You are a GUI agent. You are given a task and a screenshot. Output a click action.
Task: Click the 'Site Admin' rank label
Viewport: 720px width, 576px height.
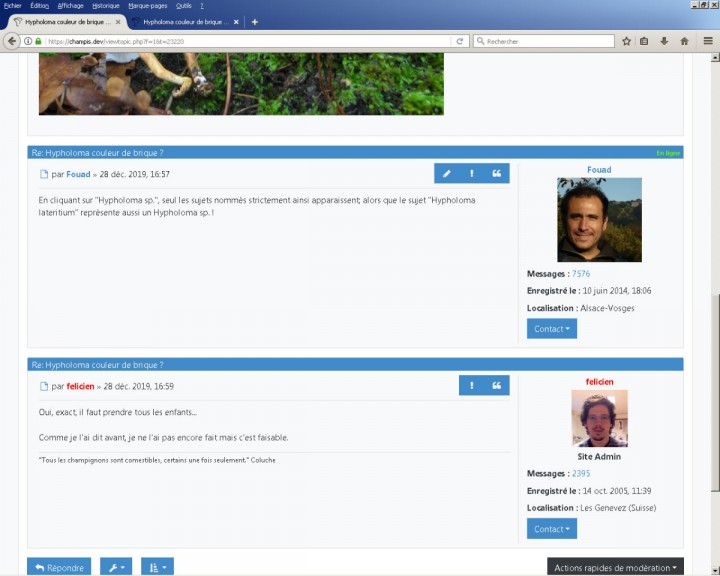coord(599,457)
